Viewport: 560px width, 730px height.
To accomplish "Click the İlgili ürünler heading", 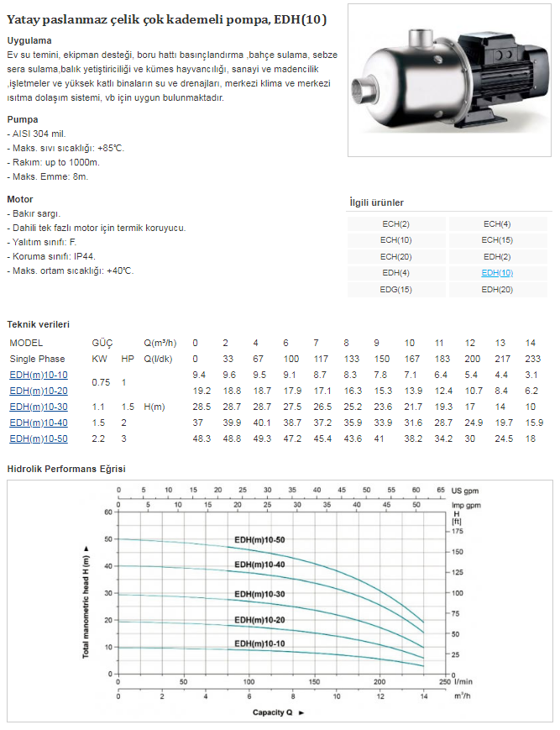I will [x=377, y=202].
